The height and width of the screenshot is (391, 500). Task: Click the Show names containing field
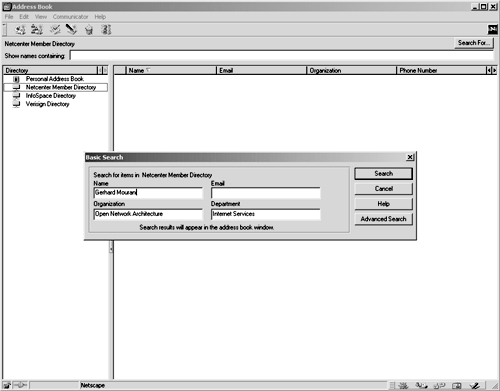[282, 56]
